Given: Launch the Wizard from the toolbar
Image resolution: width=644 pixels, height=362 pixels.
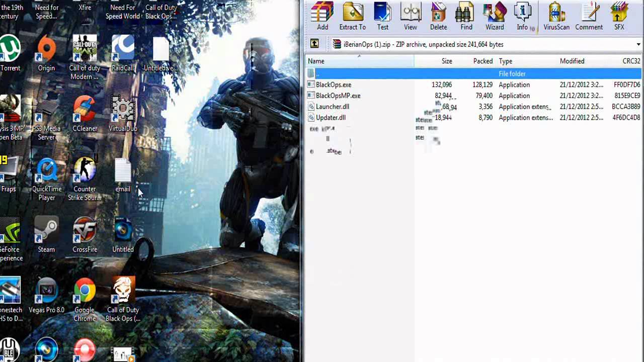Looking at the screenshot, I should (x=495, y=17).
